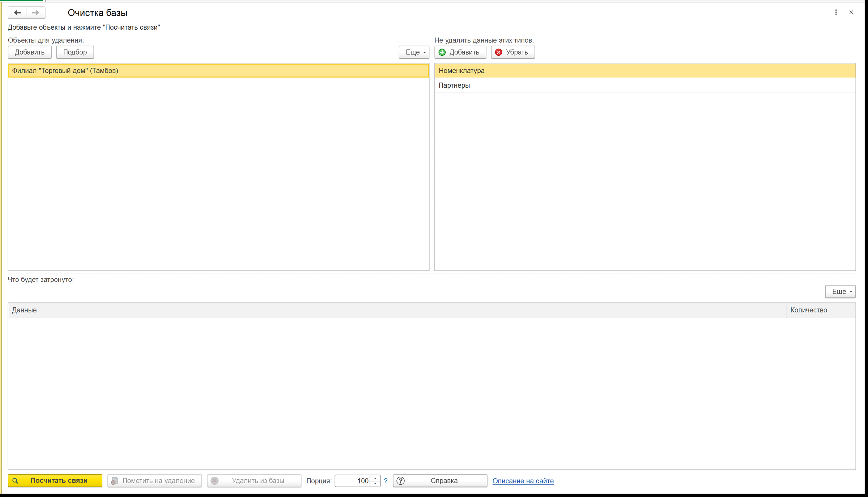Close the Очистка базы form
868x497 pixels.
click(x=851, y=12)
